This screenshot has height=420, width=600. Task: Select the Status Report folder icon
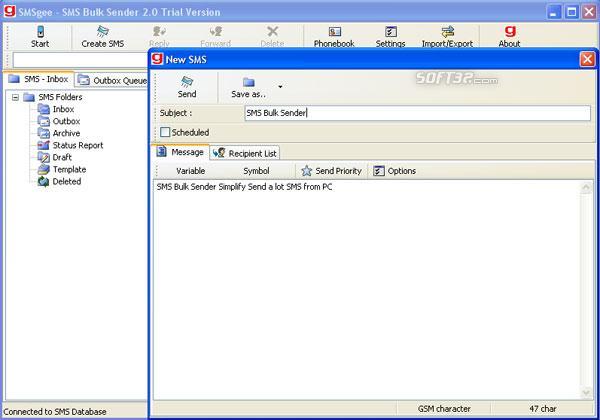point(44,145)
